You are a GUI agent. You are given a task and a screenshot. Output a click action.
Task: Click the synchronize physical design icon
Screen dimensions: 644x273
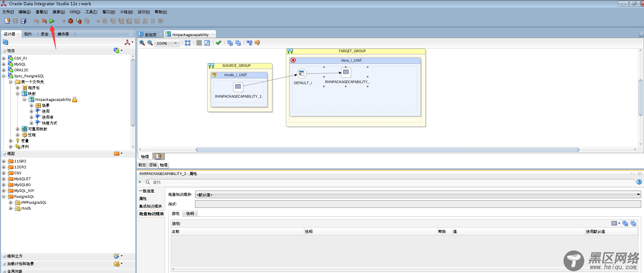[249, 43]
